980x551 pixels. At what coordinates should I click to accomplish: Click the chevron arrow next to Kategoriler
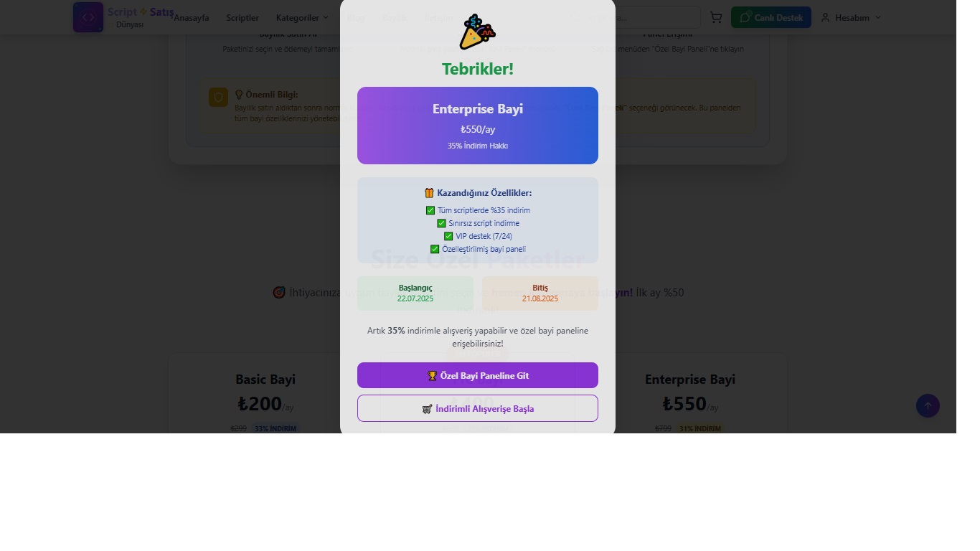tap(326, 17)
